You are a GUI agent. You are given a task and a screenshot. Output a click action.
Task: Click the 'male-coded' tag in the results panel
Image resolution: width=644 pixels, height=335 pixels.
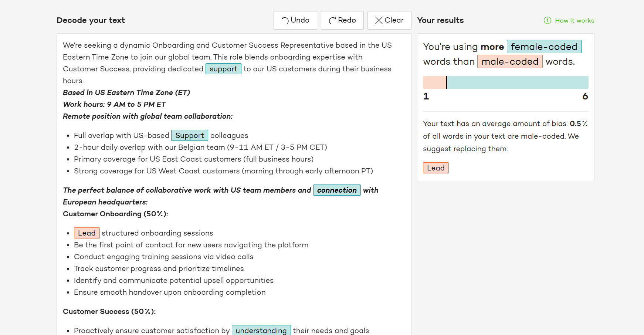(x=510, y=61)
